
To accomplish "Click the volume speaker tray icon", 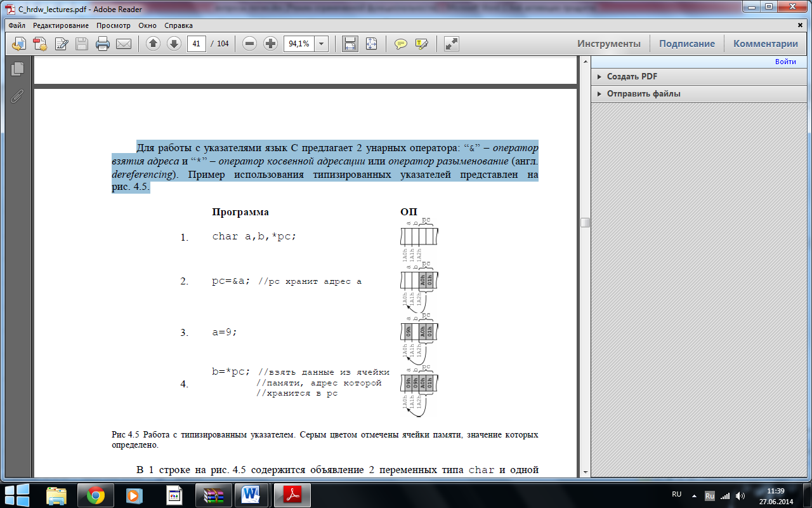I will click(740, 496).
